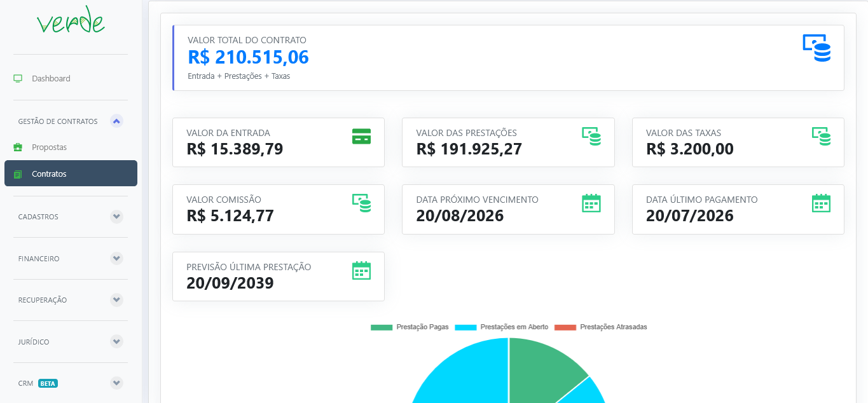This screenshot has height=403, width=868.
Task: Click the value R$ 191.925,27
Action: pos(469,149)
